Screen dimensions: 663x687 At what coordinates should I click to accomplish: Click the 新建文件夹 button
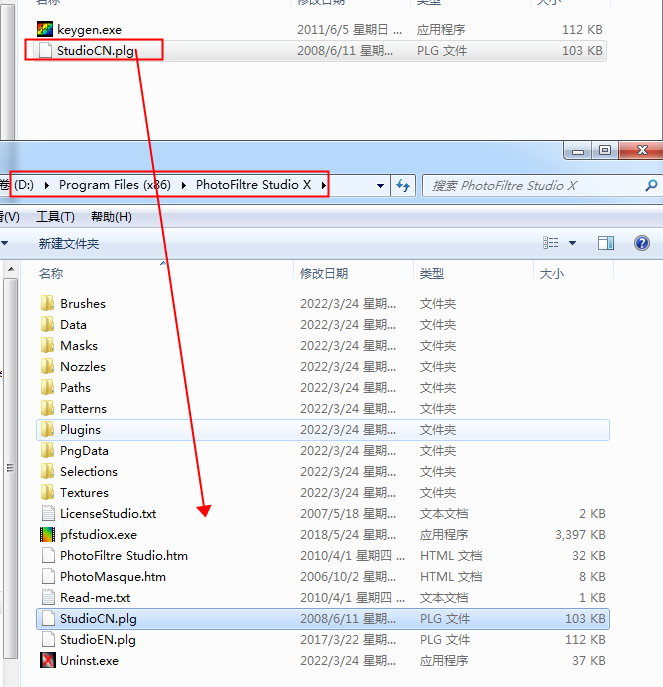(69, 243)
